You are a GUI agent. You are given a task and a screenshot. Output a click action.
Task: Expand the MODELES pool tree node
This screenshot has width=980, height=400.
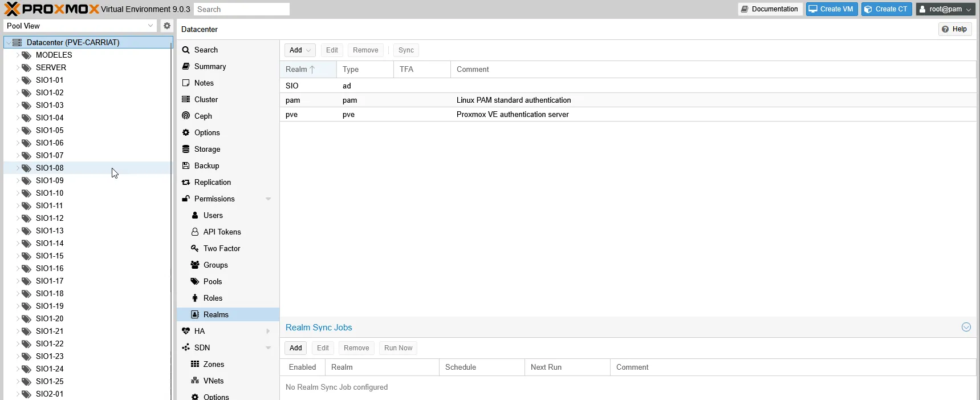tap(17, 55)
